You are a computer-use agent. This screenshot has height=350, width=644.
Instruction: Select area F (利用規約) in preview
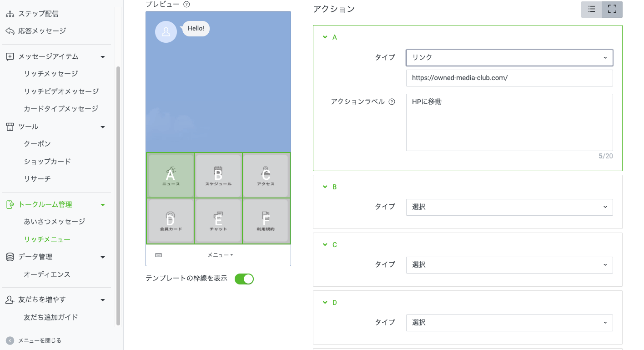coord(266,221)
